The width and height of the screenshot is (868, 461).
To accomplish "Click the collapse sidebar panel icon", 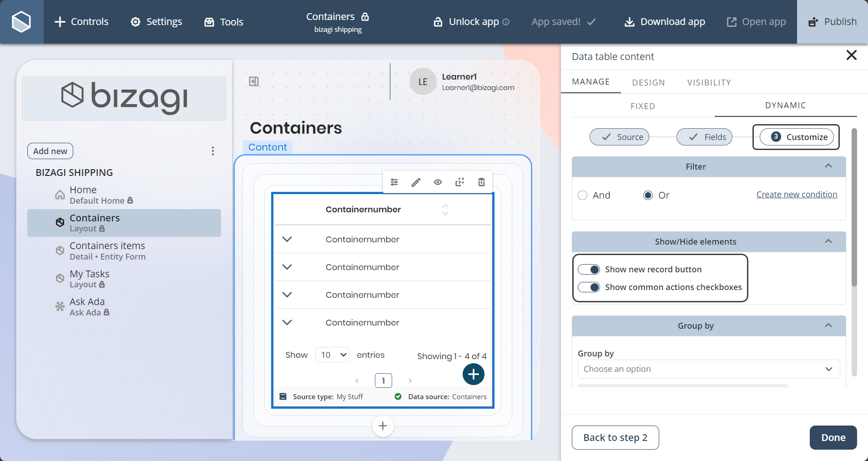I will coord(254,81).
